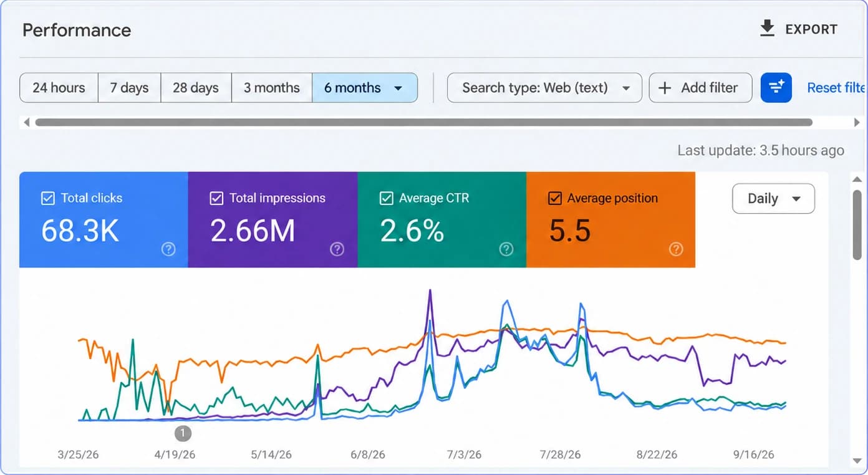Click the 2.66M impressions value

click(x=253, y=231)
